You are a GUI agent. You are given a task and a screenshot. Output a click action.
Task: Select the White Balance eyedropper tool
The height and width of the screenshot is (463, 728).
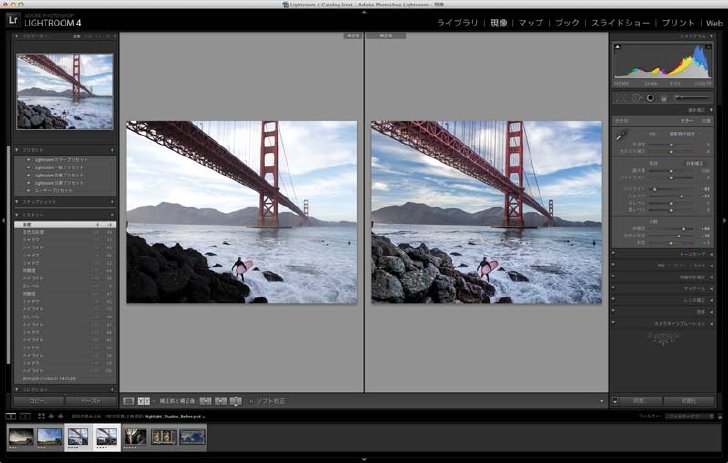621,135
